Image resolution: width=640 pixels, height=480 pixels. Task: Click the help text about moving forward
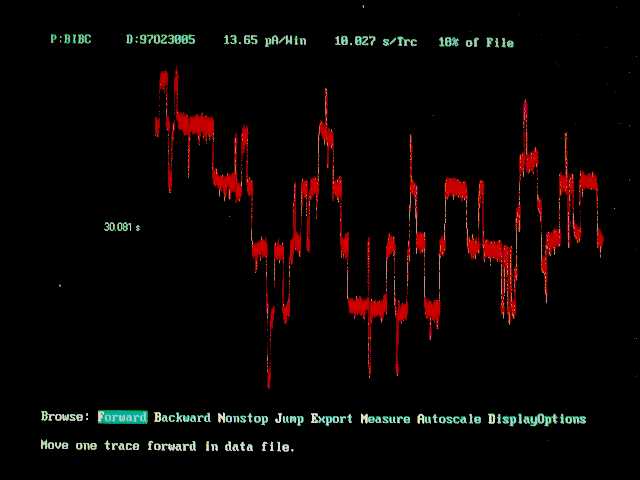coord(167,446)
